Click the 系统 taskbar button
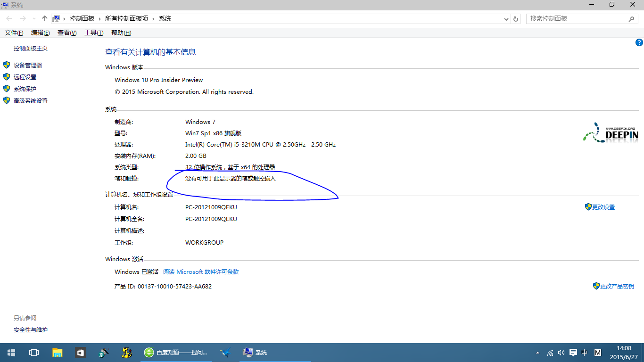The height and width of the screenshot is (362, 644). 275,353
